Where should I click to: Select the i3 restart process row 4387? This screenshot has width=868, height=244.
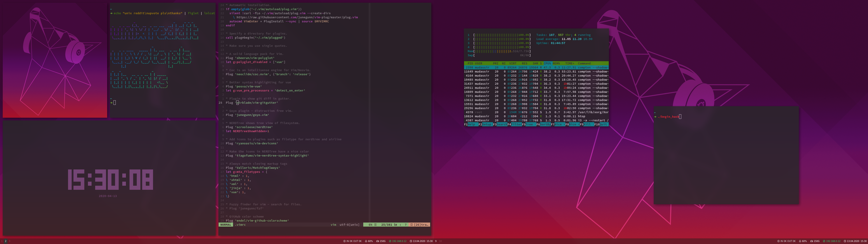click(536, 120)
